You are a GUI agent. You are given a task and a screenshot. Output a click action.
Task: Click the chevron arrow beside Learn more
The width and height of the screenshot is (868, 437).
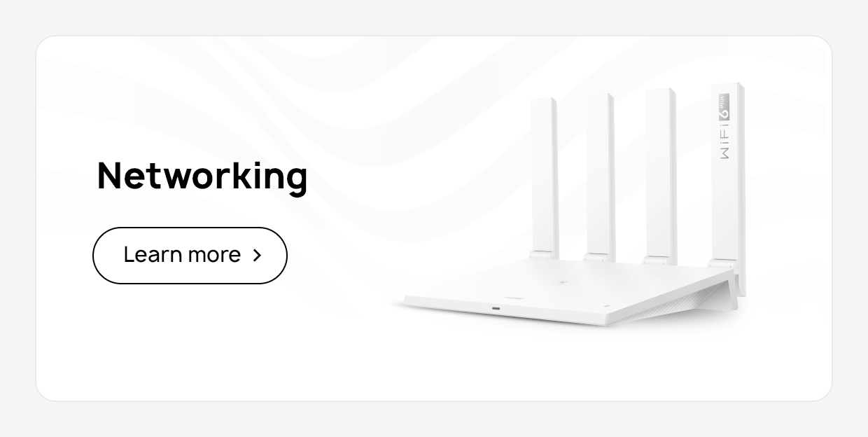pyautogui.click(x=257, y=255)
